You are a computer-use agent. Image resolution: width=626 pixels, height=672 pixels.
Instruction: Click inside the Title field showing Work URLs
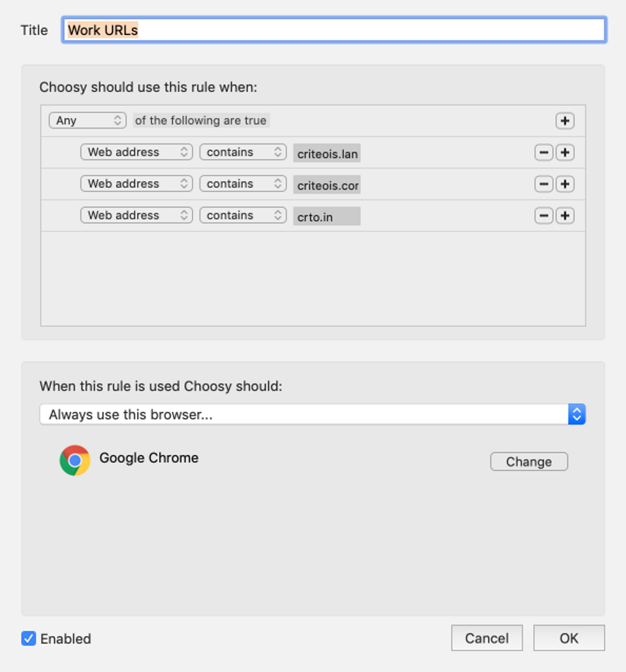(304, 30)
